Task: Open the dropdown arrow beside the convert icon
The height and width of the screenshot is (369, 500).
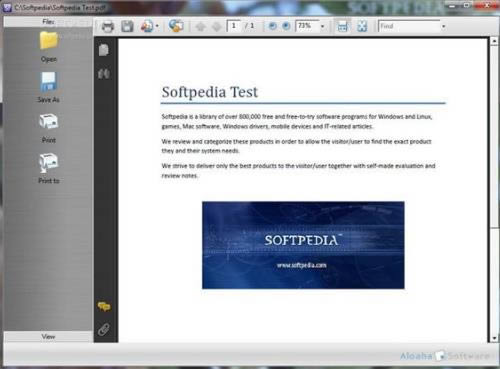Action: (157, 26)
